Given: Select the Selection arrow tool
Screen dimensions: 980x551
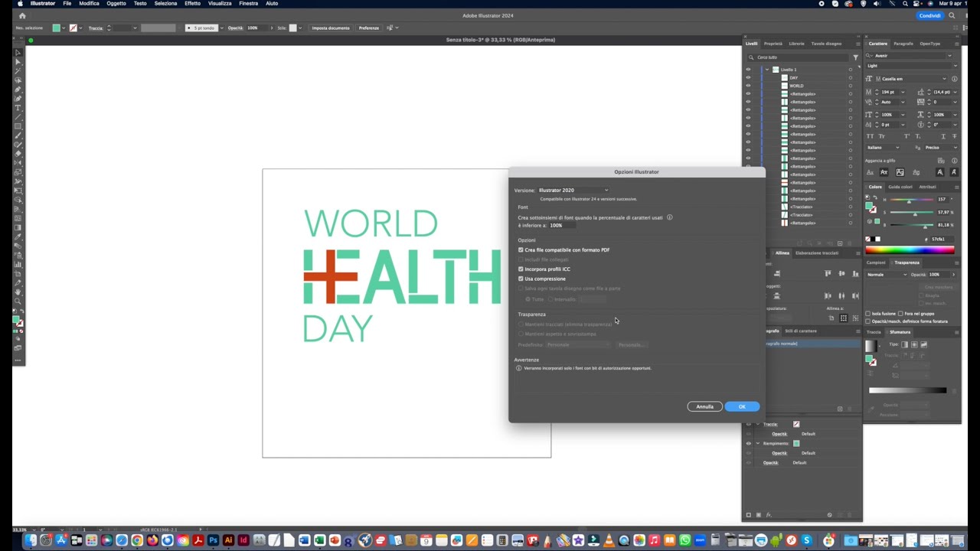Looking at the screenshot, I should tap(18, 53).
